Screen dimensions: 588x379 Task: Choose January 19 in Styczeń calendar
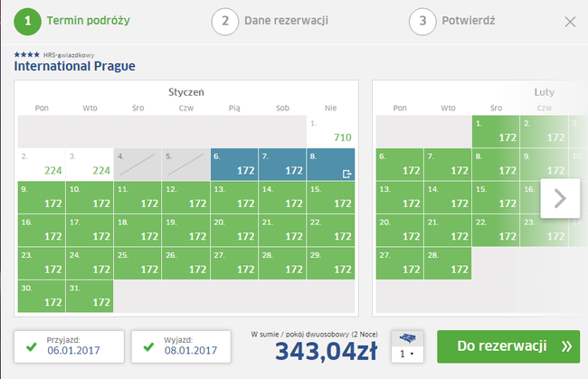(186, 231)
